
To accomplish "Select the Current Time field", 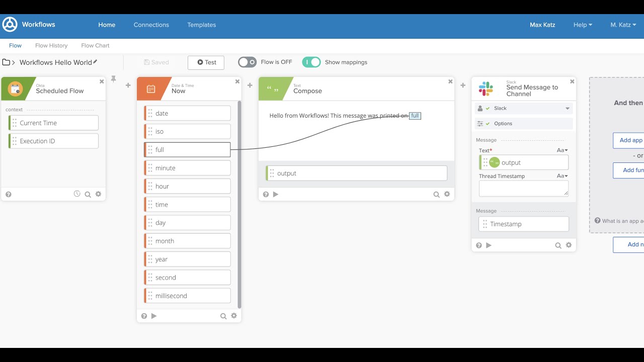I will [53, 123].
